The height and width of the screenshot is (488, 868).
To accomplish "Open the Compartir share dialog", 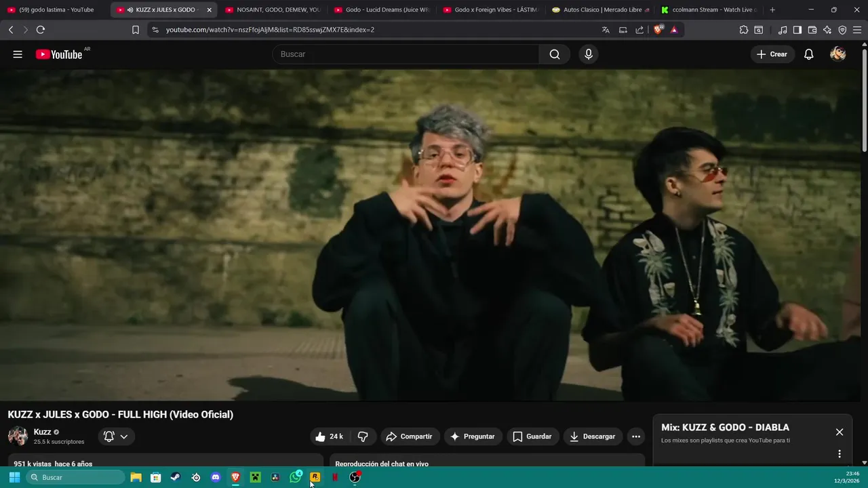I will (410, 436).
